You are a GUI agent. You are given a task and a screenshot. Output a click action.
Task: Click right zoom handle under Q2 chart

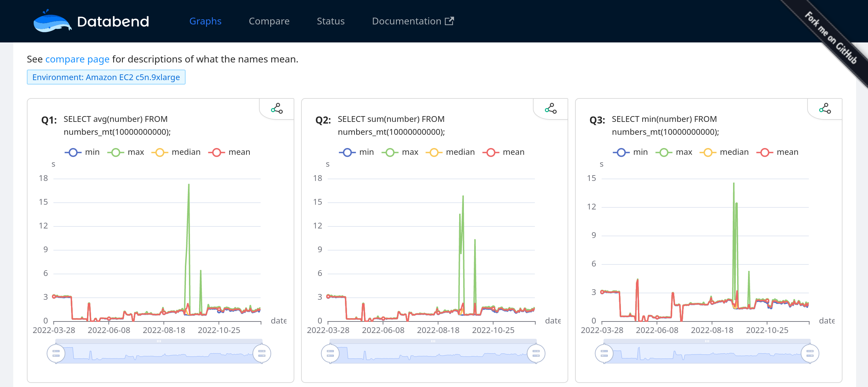tap(536, 353)
